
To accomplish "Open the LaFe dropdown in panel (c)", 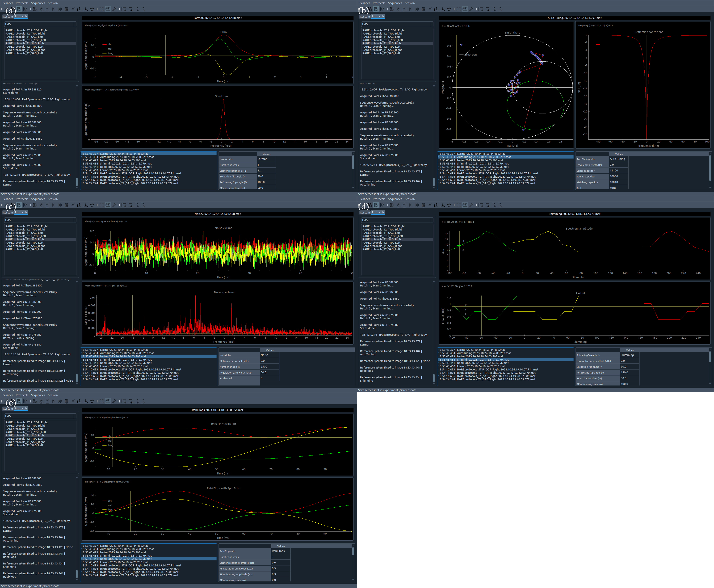I will click(40, 220).
